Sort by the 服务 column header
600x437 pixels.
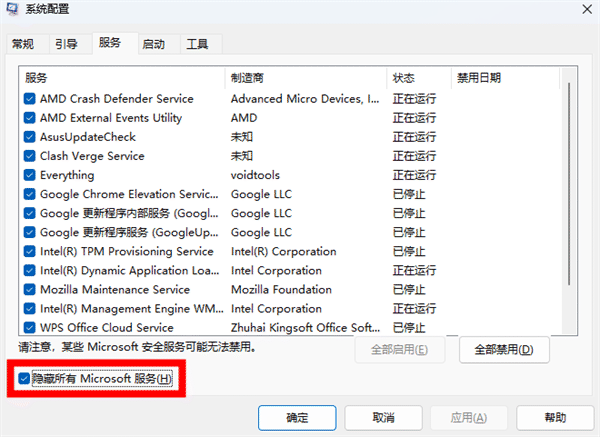tap(122, 78)
